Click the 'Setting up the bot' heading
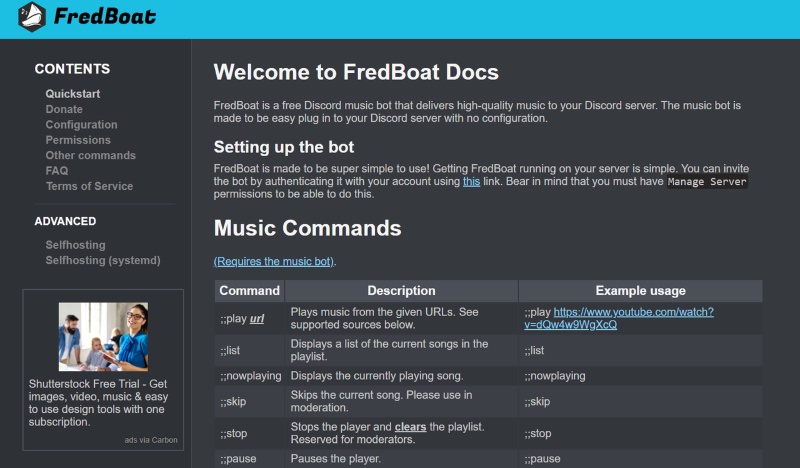 click(284, 147)
